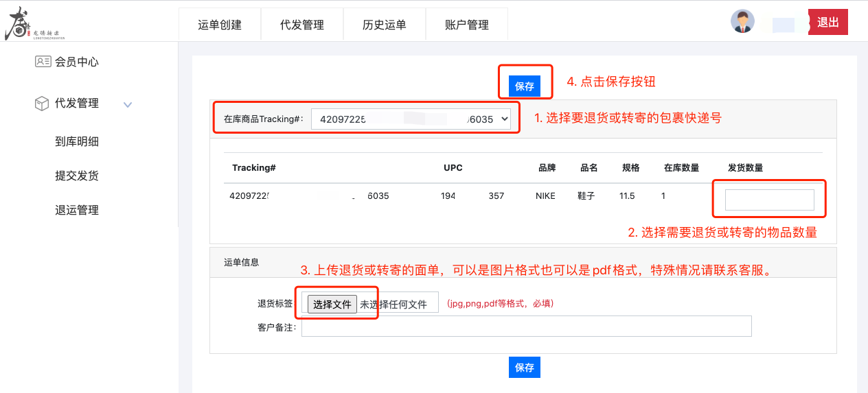This screenshot has width=868, height=393.
Task: Click the box icon beside sidebar 代发管理
Action: coord(42,104)
